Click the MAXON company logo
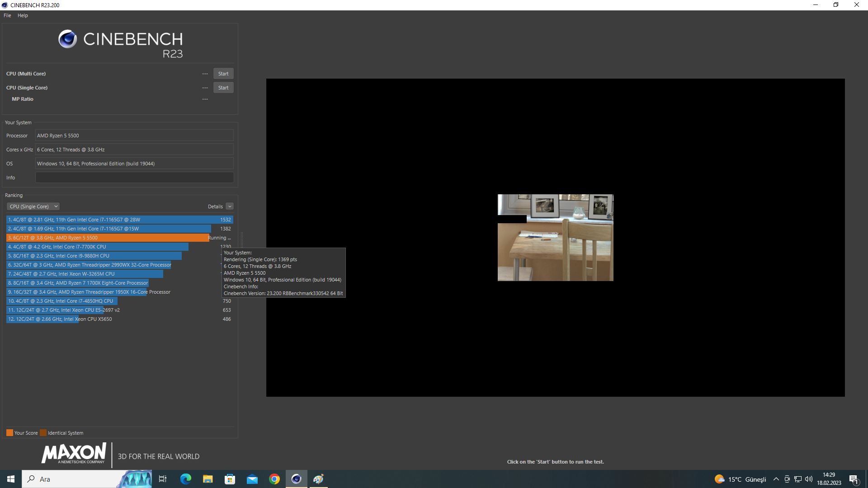The height and width of the screenshot is (488, 868). pyautogui.click(x=74, y=453)
